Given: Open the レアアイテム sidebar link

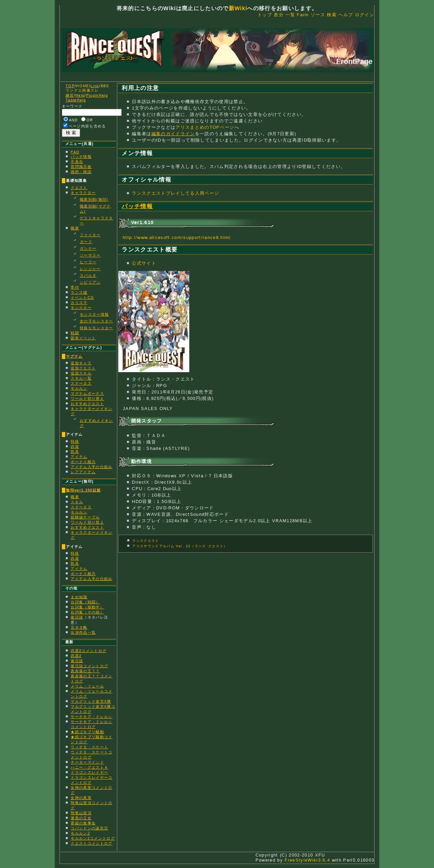Looking at the screenshot, I should click(83, 472).
